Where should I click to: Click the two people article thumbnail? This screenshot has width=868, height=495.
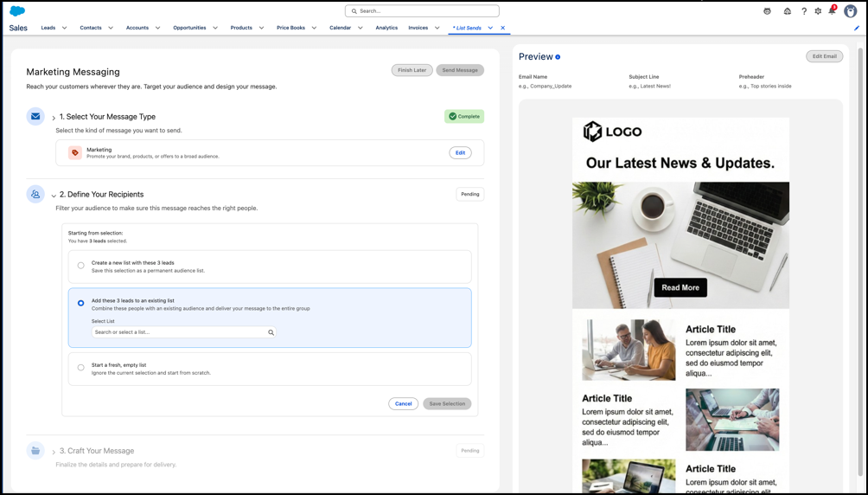[629, 350]
